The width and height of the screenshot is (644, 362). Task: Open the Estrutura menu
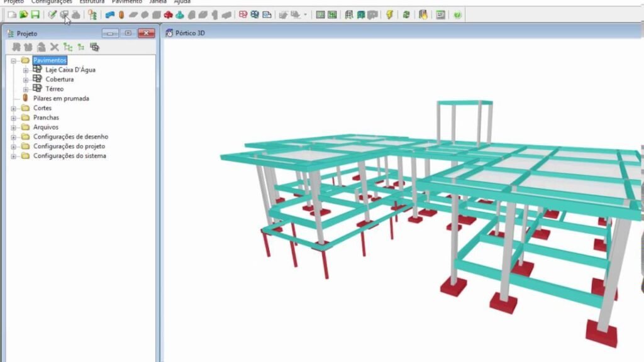[x=92, y=2]
